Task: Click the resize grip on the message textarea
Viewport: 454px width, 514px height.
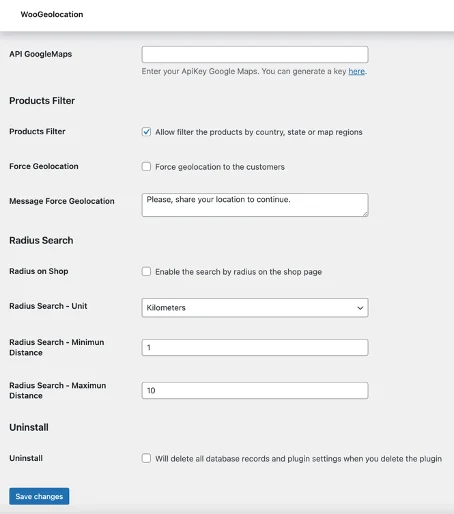Action: tap(365, 214)
